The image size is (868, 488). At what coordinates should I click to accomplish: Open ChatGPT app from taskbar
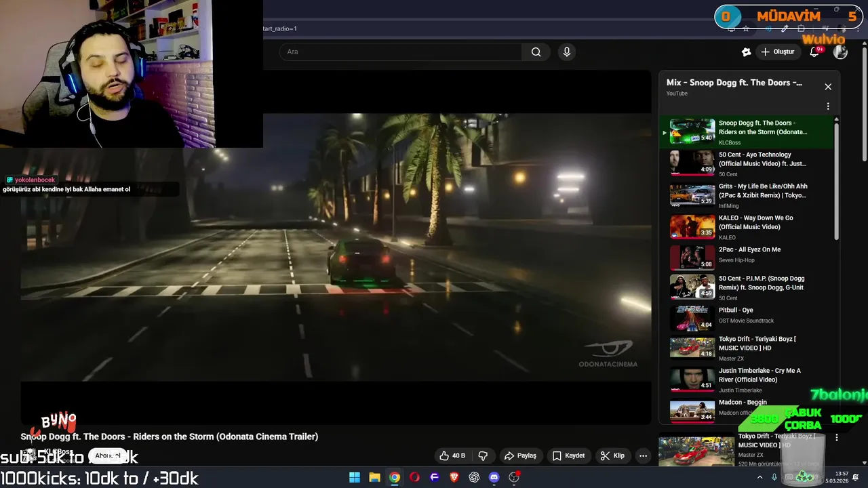coord(474,477)
